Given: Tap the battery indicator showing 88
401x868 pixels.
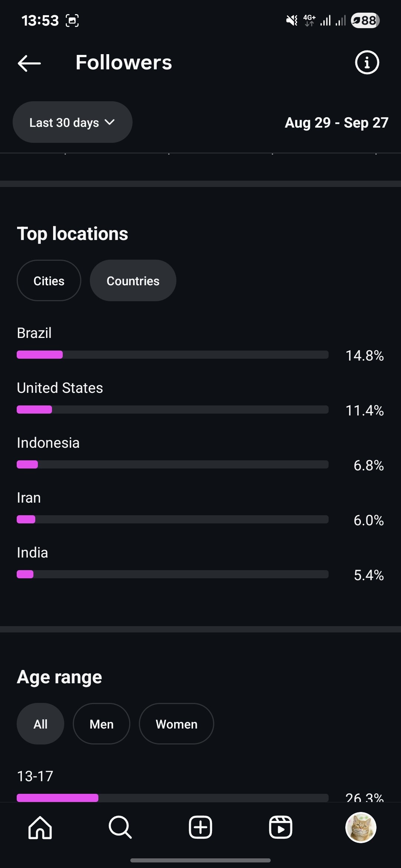Looking at the screenshot, I should pyautogui.click(x=365, y=20).
